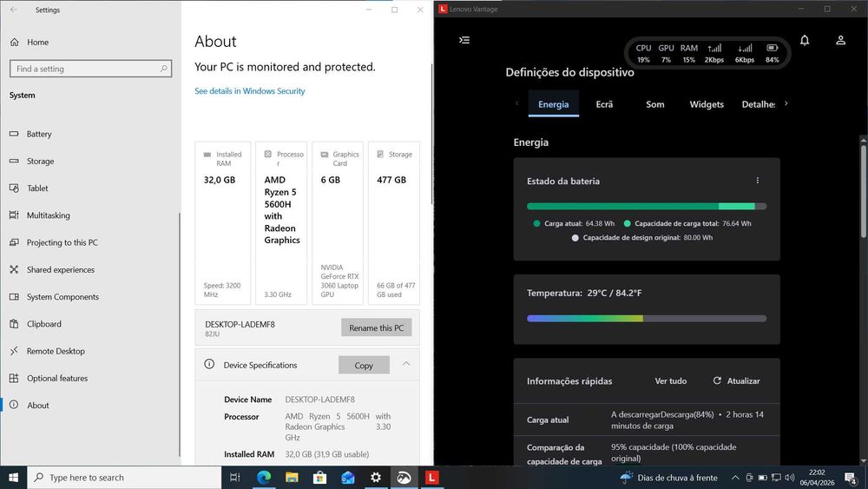The height and width of the screenshot is (489, 868).
Task: Show next tabs with the right chevron
Action: point(786,103)
